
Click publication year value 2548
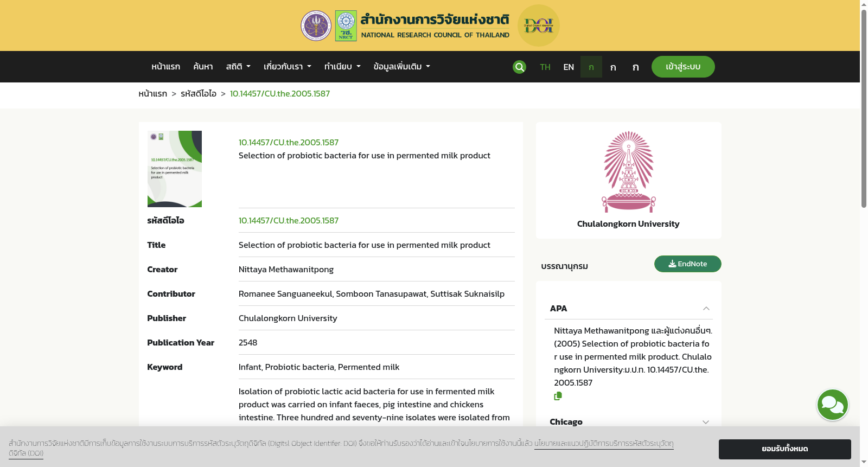(248, 342)
